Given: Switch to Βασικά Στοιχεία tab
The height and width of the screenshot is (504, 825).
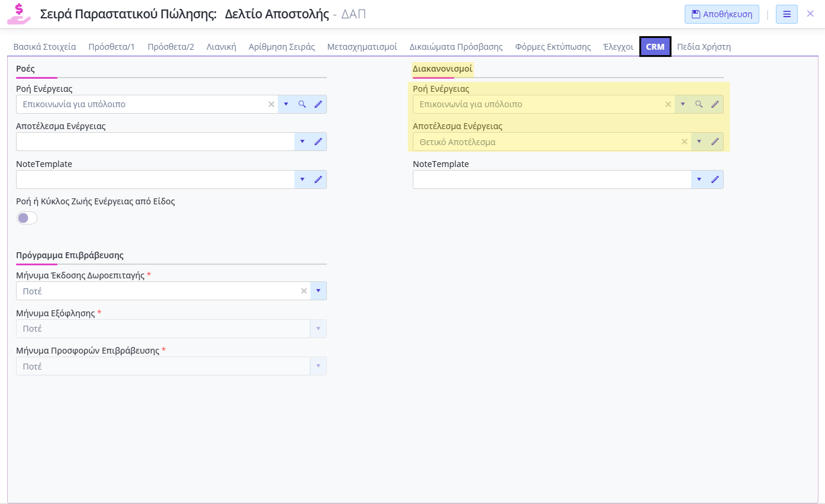Looking at the screenshot, I should [44, 47].
